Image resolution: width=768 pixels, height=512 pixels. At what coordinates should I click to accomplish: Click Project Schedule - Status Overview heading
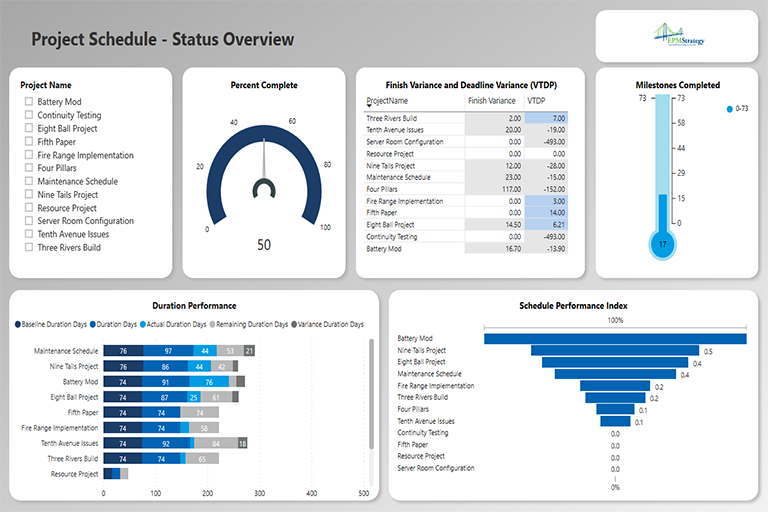click(x=163, y=39)
